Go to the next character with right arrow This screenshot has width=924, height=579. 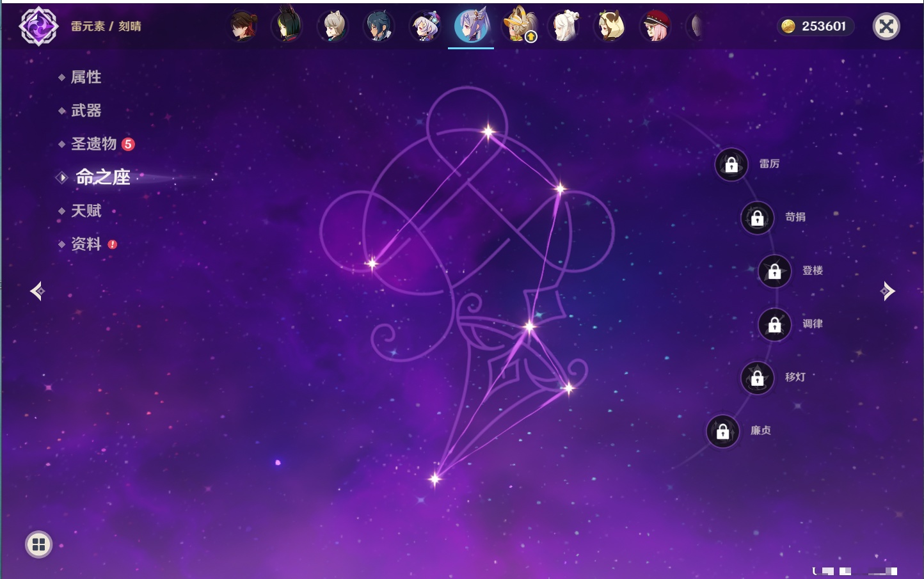pos(888,291)
